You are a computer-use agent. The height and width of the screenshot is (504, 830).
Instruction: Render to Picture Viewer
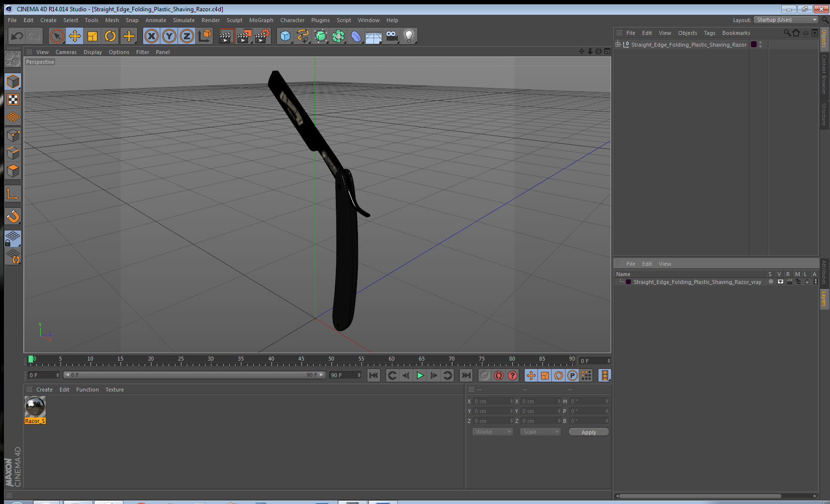(x=244, y=36)
